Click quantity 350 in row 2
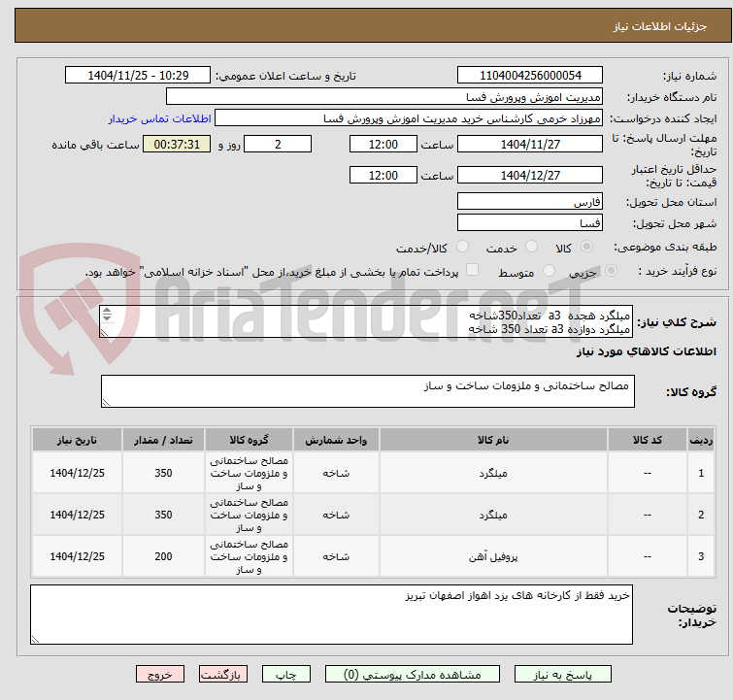The image size is (733, 700). (163, 515)
